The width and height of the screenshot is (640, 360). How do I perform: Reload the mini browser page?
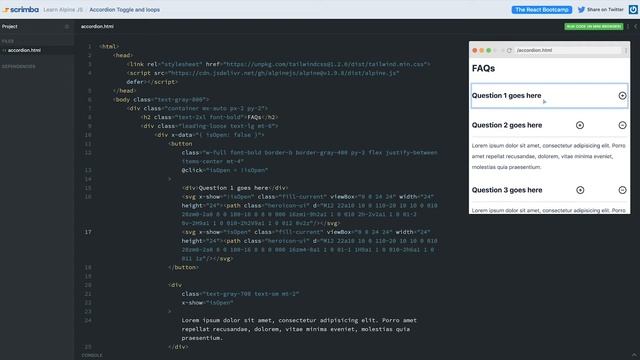pos(509,51)
